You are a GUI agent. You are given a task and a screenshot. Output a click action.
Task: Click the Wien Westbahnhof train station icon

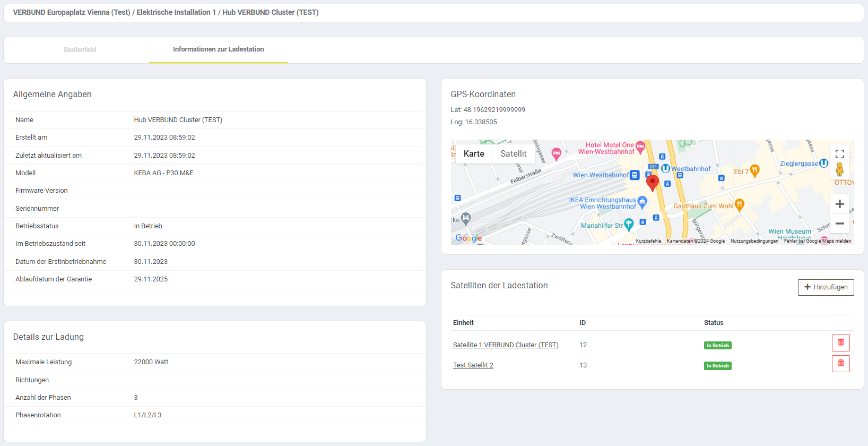[635, 175]
